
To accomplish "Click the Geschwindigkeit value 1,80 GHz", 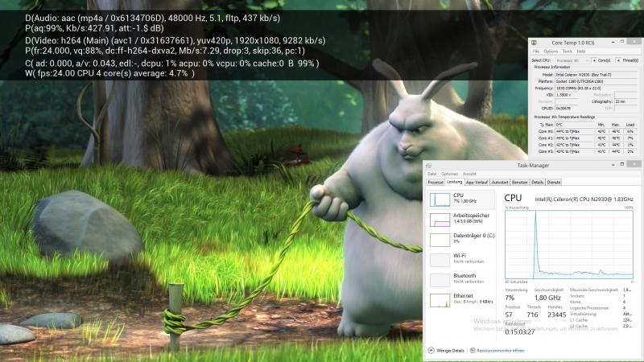I will (547, 298).
